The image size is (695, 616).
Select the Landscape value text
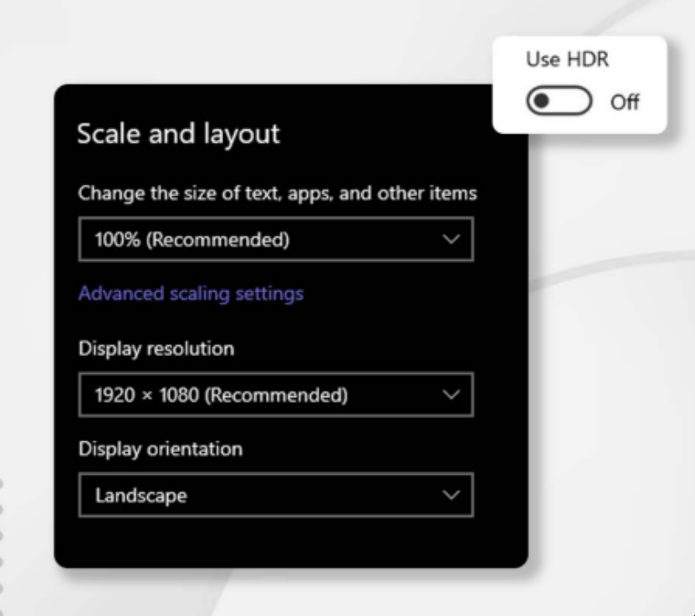pos(141,496)
